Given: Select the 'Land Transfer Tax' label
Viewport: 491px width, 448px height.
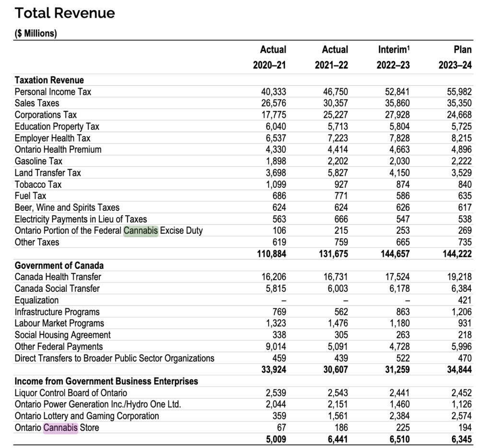Looking at the screenshot, I should coord(47,172).
